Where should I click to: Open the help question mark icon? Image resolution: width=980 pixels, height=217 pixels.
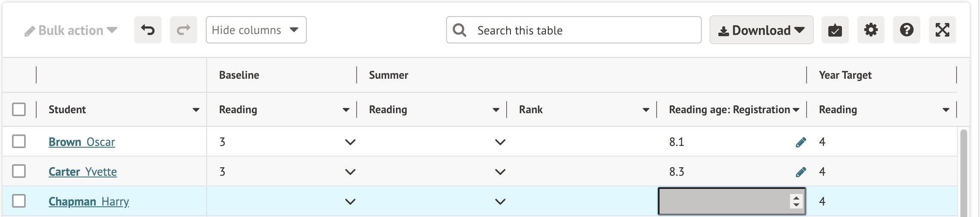point(906,30)
